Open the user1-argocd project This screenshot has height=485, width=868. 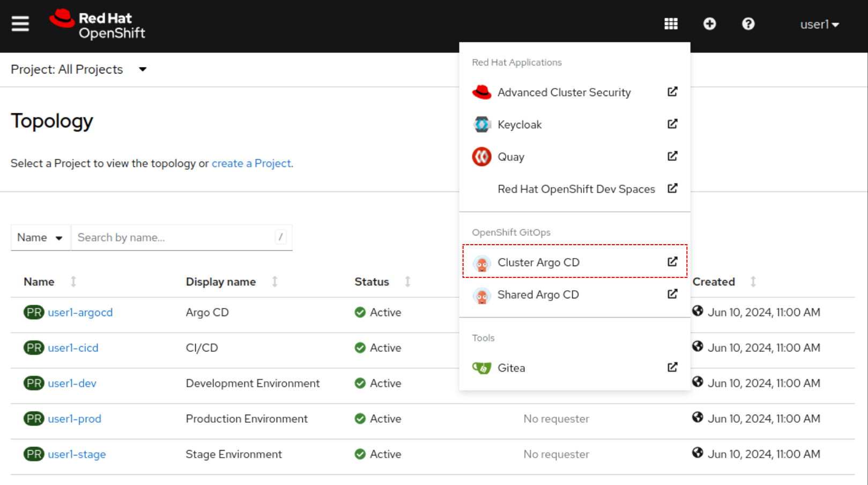(80, 312)
